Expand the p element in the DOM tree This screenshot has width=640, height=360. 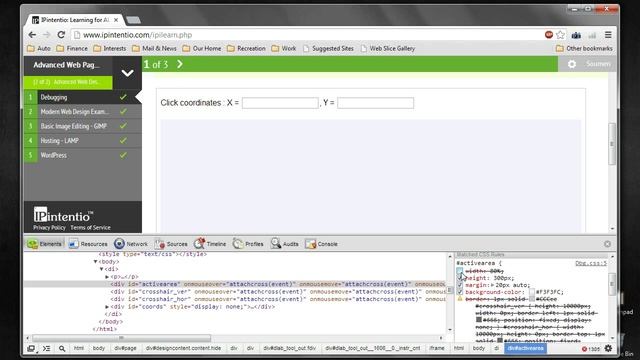tap(107, 277)
